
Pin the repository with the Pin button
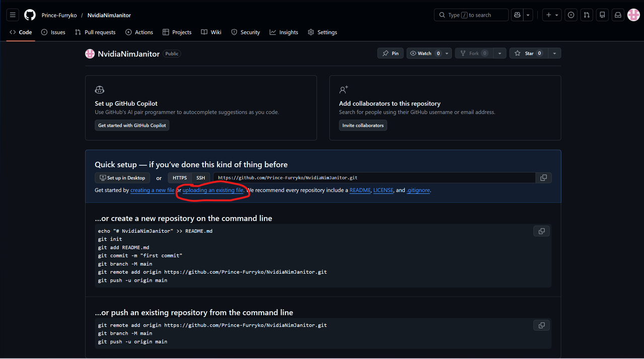click(390, 53)
